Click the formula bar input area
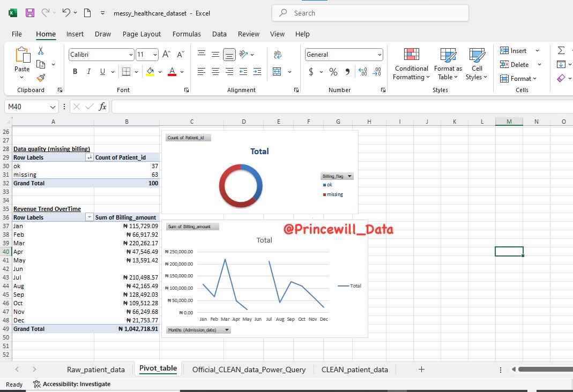This screenshot has height=392, width=573. pos(342,107)
